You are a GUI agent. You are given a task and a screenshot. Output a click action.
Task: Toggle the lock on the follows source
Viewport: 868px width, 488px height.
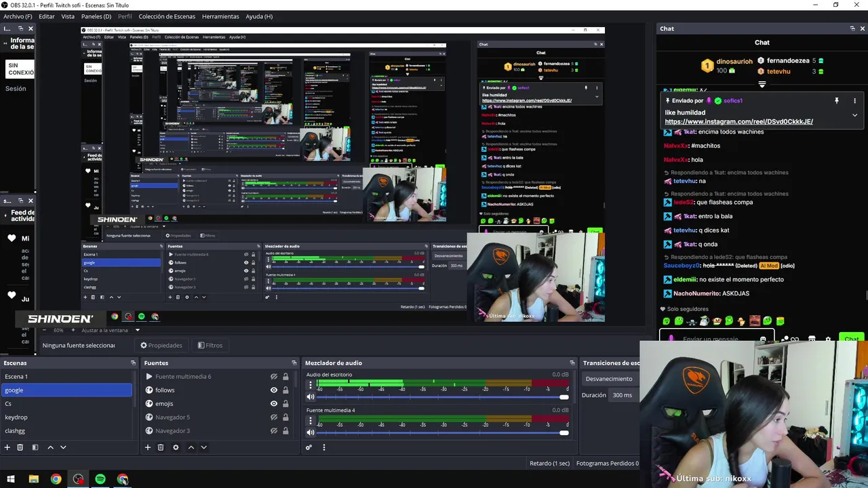[285, 390]
